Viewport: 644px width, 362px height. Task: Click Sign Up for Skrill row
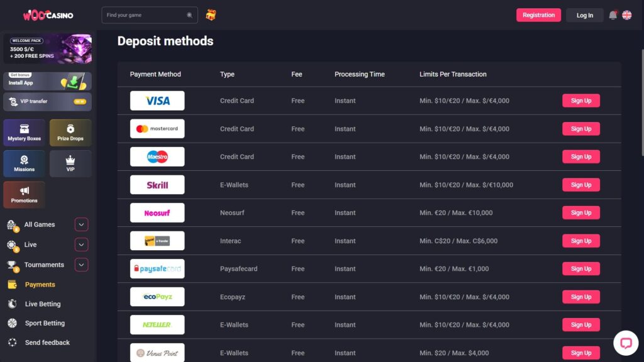(x=580, y=185)
